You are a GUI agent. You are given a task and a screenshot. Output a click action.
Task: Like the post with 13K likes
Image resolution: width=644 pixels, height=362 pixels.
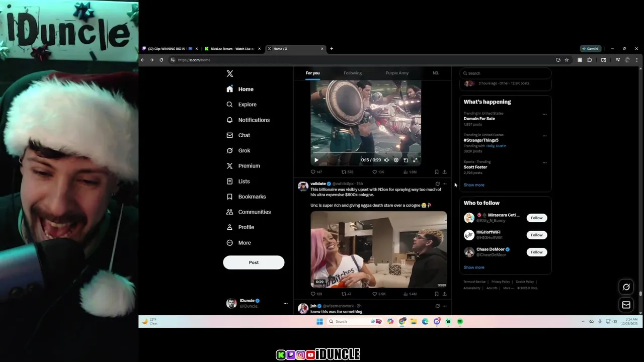379,172
